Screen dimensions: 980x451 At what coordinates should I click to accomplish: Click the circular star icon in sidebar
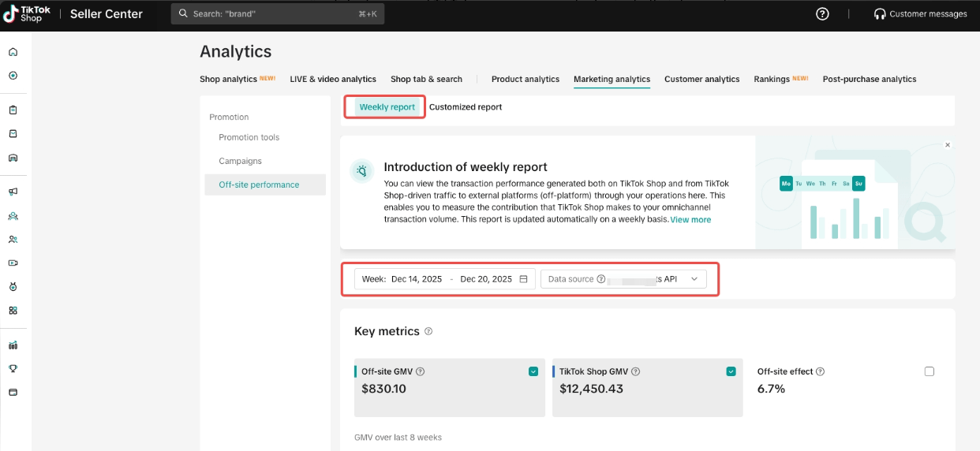click(13, 76)
